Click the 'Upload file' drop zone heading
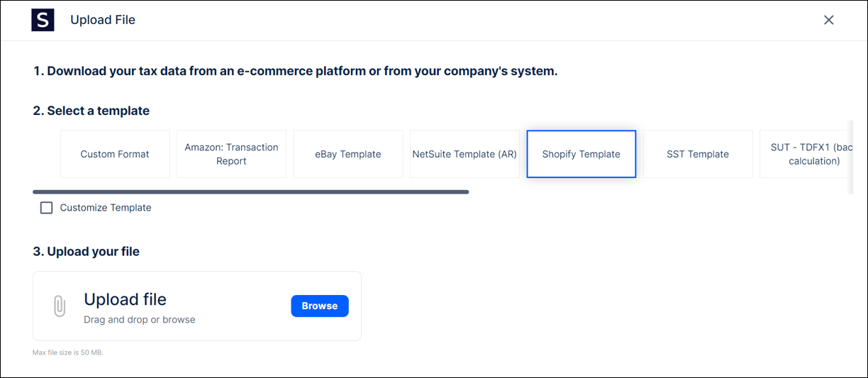 pos(125,299)
